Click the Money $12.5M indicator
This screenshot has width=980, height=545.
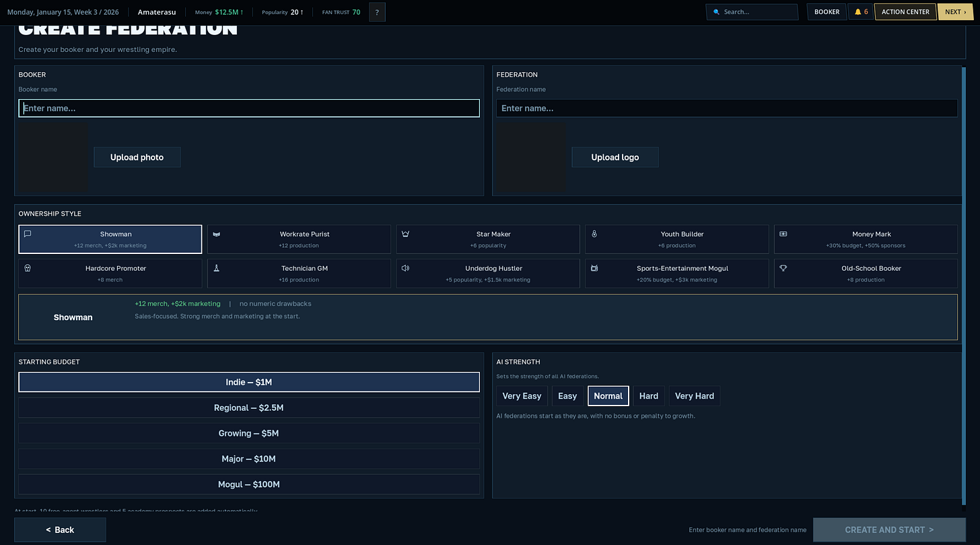[x=219, y=12]
